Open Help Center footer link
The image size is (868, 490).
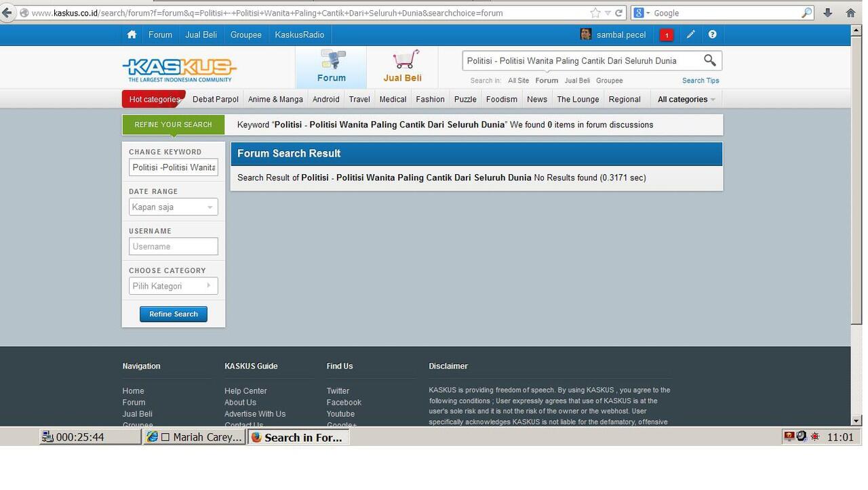pos(245,391)
